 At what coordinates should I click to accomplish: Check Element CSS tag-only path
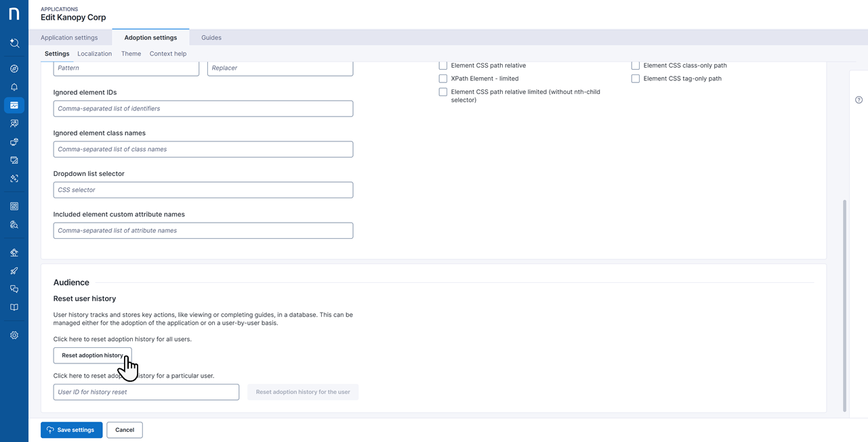(x=636, y=79)
